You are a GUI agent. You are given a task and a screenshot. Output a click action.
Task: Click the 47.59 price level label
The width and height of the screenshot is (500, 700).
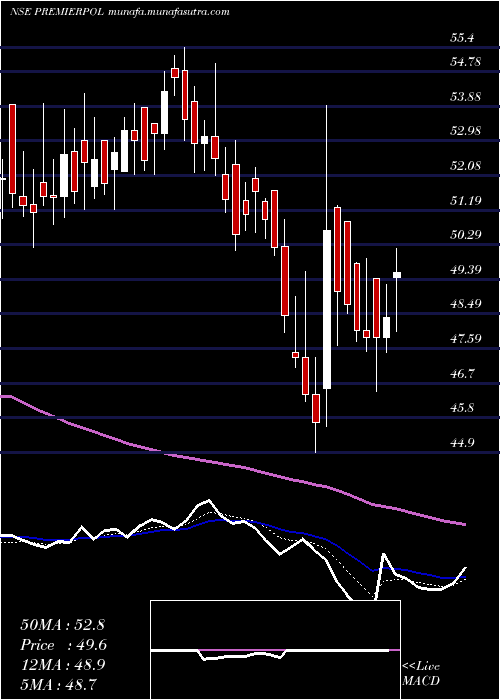point(466,339)
